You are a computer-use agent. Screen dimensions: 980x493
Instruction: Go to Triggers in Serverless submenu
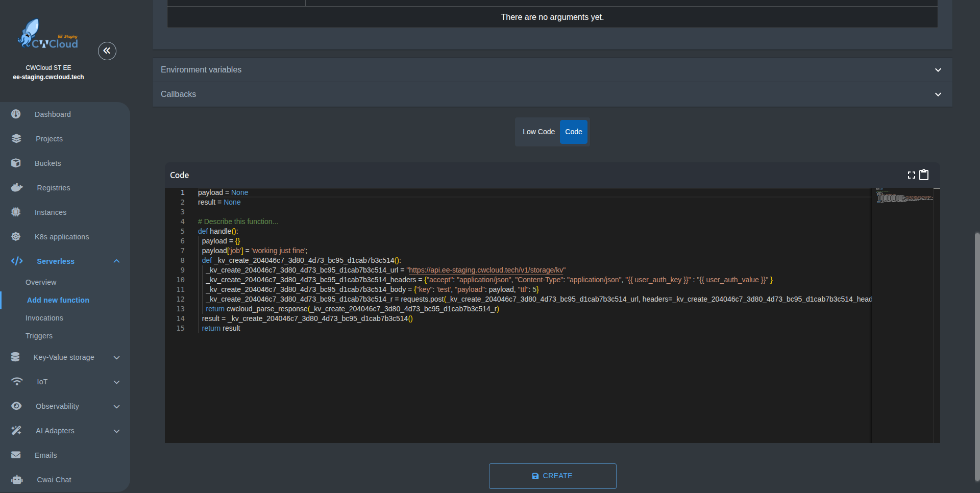tap(39, 336)
